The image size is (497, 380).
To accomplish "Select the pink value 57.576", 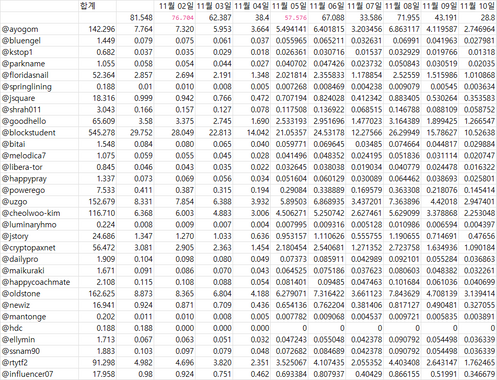I will click(296, 18).
